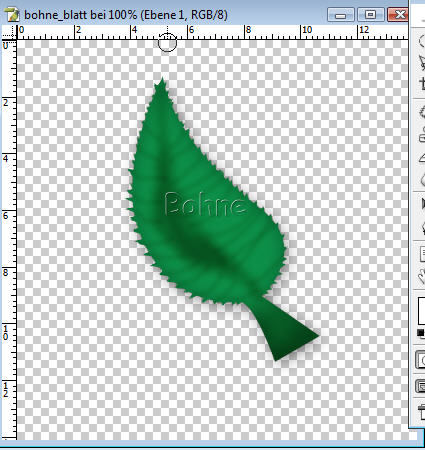425x450 pixels.
Task: Select the Notes tool
Action: [x=422, y=254]
